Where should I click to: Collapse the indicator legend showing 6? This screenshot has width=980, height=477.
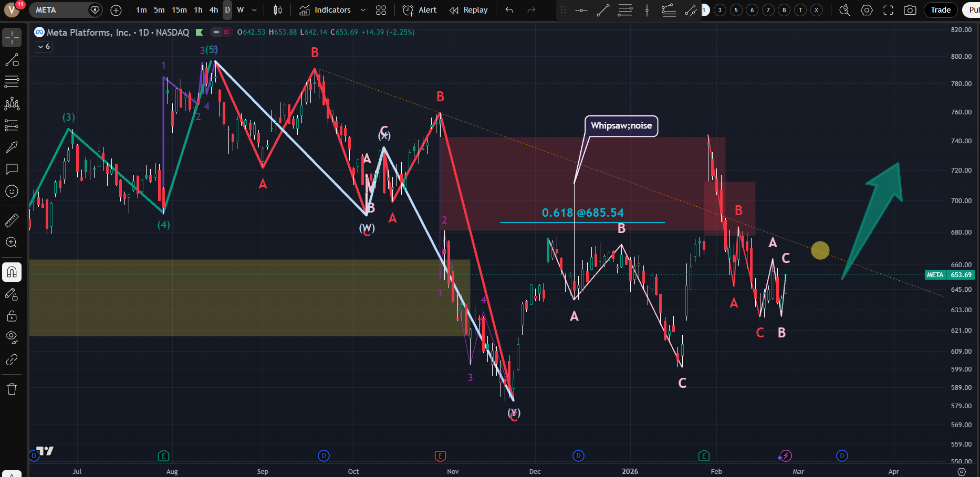[x=44, y=47]
